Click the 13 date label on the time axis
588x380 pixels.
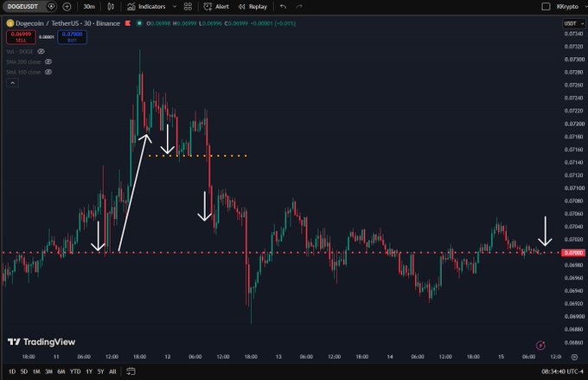click(x=278, y=357)
